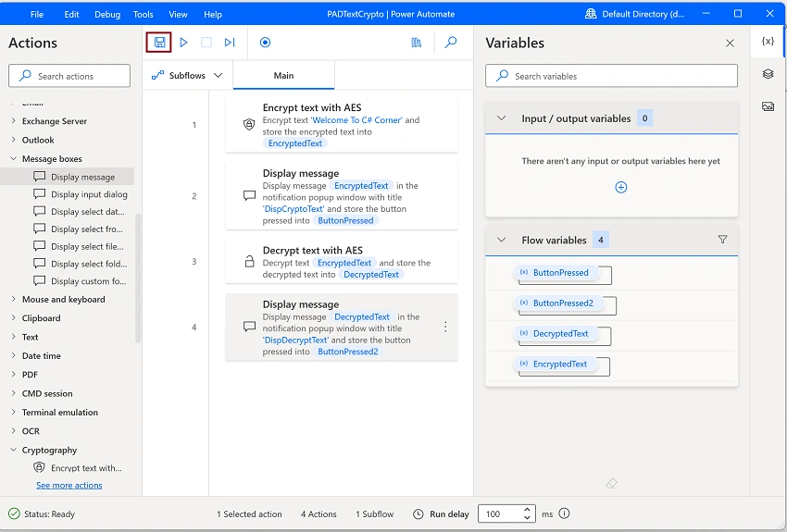Image resolution: width=787 pixels, height=532 pixels.
Task: Click the Run delay value field
Action: point(500,513)
